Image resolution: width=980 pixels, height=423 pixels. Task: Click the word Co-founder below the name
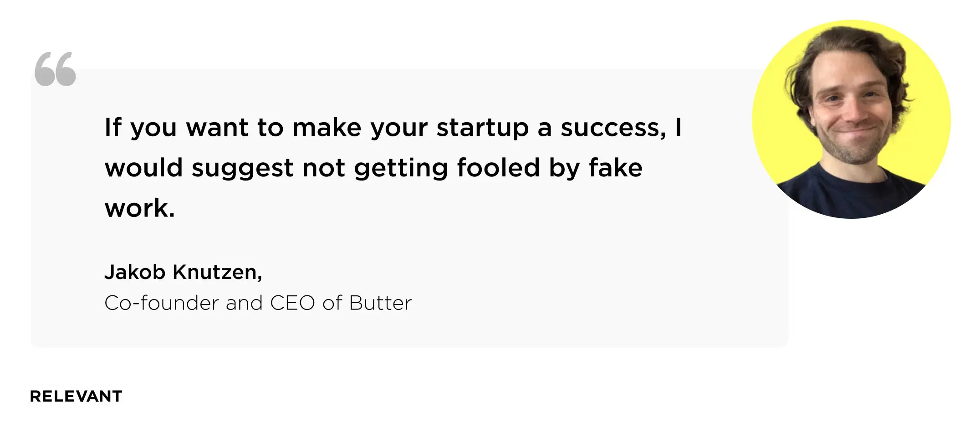pos(162,303)
